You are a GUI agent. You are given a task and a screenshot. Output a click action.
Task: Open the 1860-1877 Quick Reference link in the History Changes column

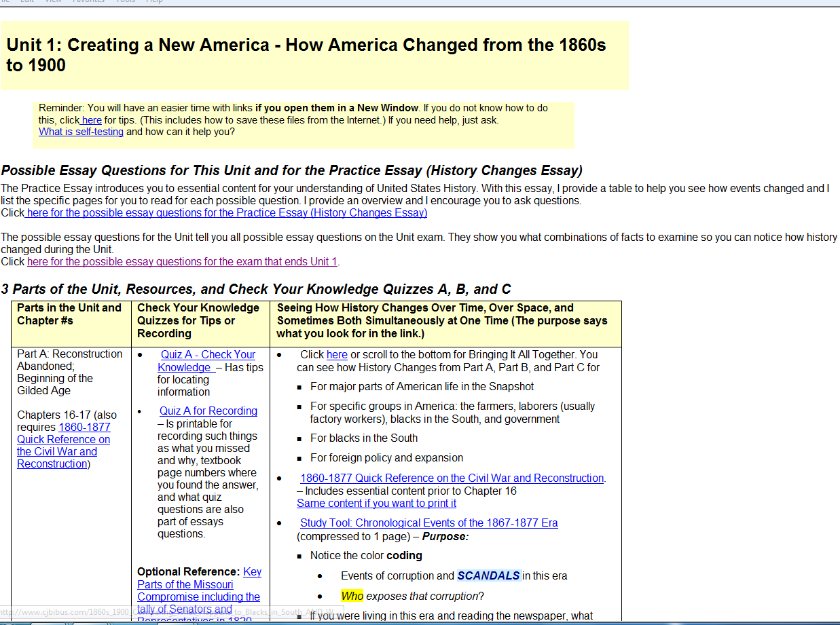tap(452, 478)
